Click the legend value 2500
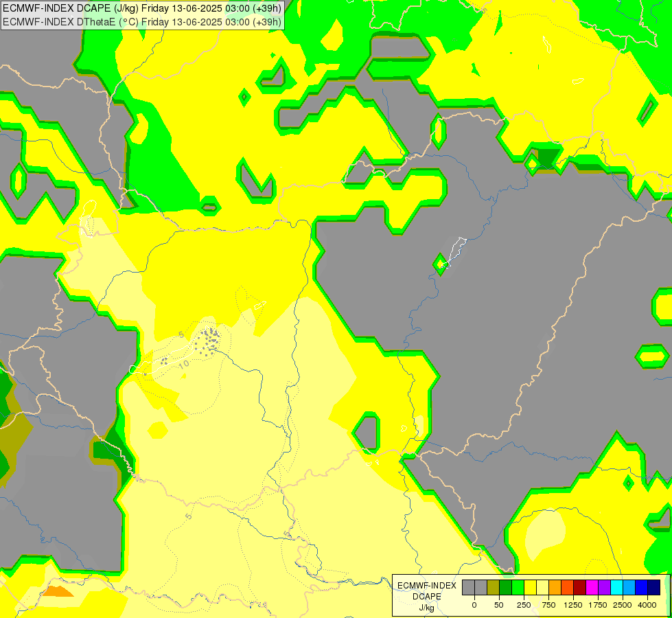Image resolution: width=672 pixels, height=618 pixels. pos(623,605)
